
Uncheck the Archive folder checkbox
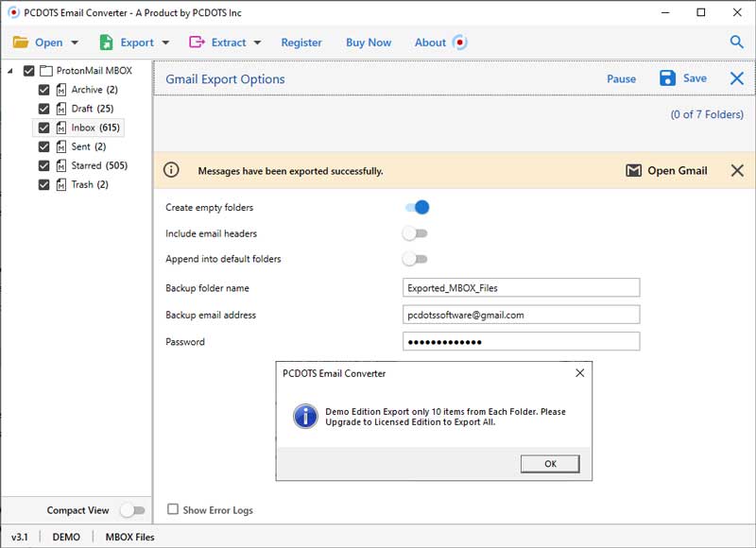43,90
